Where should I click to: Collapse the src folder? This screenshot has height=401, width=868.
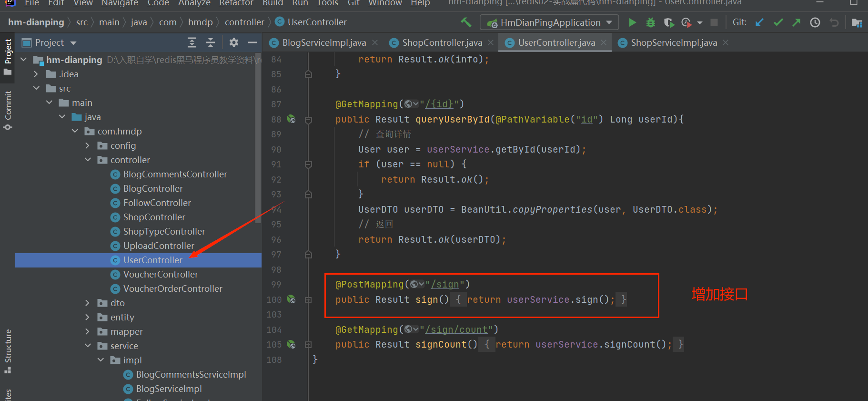click(x=36, y=88)
